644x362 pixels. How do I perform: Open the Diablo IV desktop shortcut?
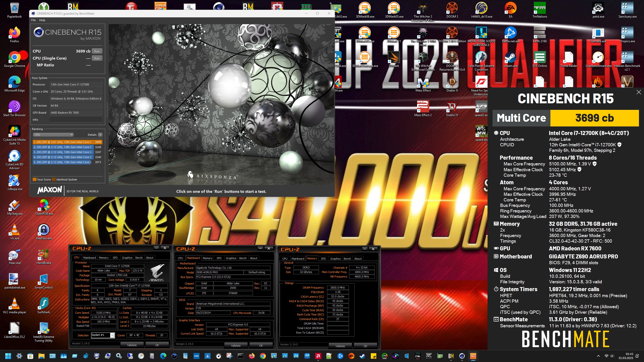tap(452, 109)
